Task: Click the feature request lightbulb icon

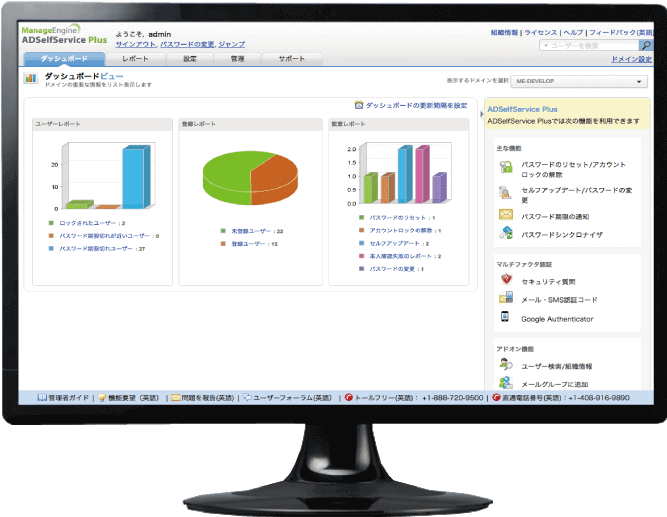Action: pyautogui.click(x=102, y=398)
